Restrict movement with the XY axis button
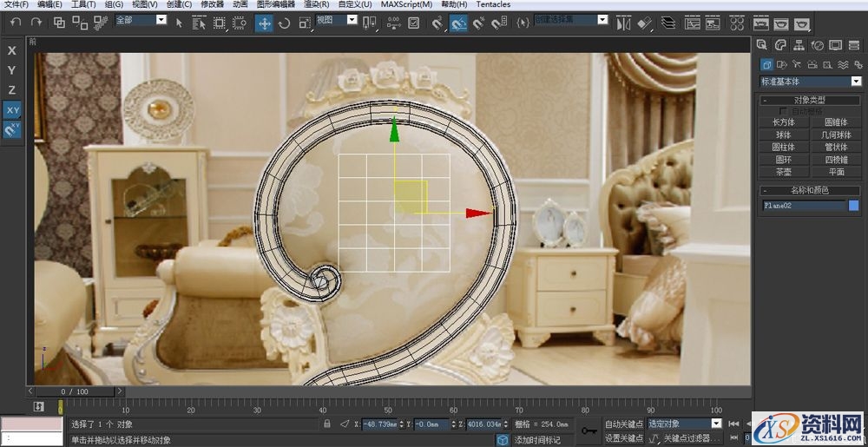The image size is (868, 447). coord(11,109)
